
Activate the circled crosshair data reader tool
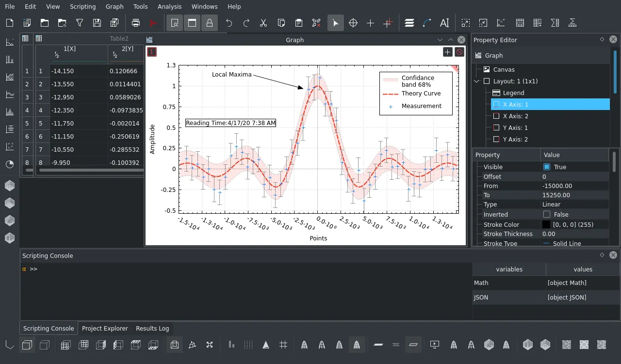coord(353,23)
